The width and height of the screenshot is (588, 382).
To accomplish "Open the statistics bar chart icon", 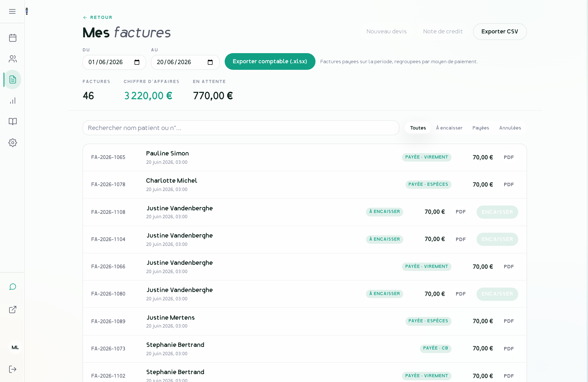I will pos(13,101).
